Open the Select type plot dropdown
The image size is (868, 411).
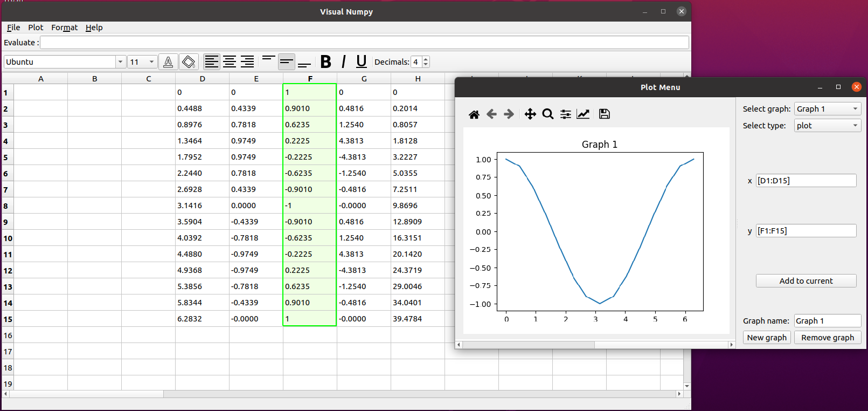(x=828, y=126)
